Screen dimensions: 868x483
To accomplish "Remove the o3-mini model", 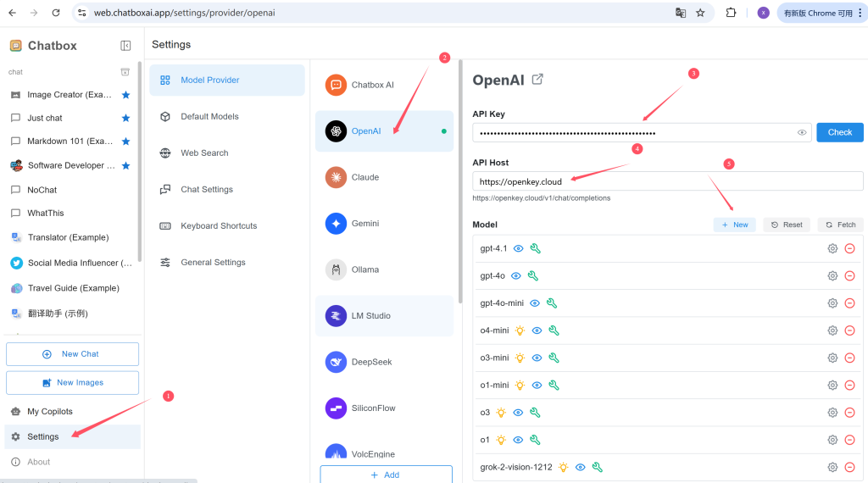I will coord(849,358).
